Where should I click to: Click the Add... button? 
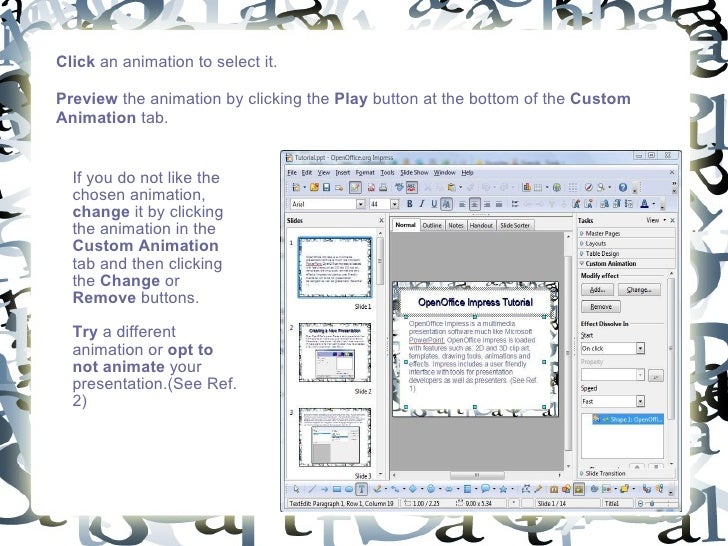(597, 290)
